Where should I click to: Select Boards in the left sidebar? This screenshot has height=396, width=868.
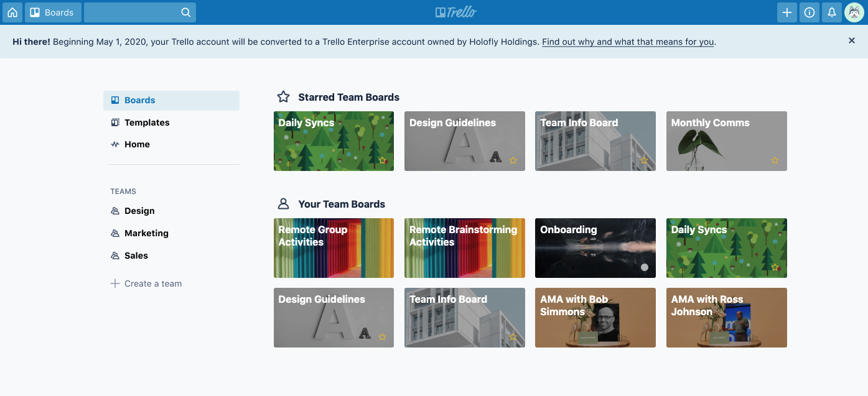click(171, 101)
